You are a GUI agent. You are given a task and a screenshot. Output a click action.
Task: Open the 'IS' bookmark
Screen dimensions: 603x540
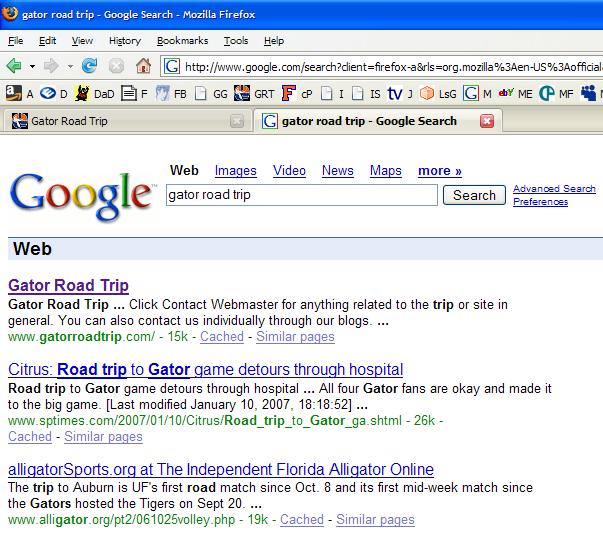tap(366, 93)
